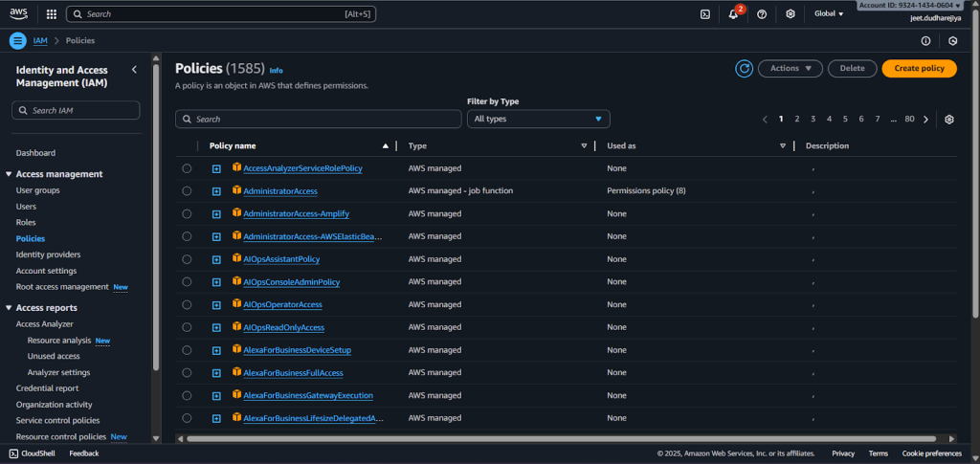Image resolution: width=980 pixels, height=464 pixels.
Task: Open table preferences gear icon
Action: [x=949, y=120]
